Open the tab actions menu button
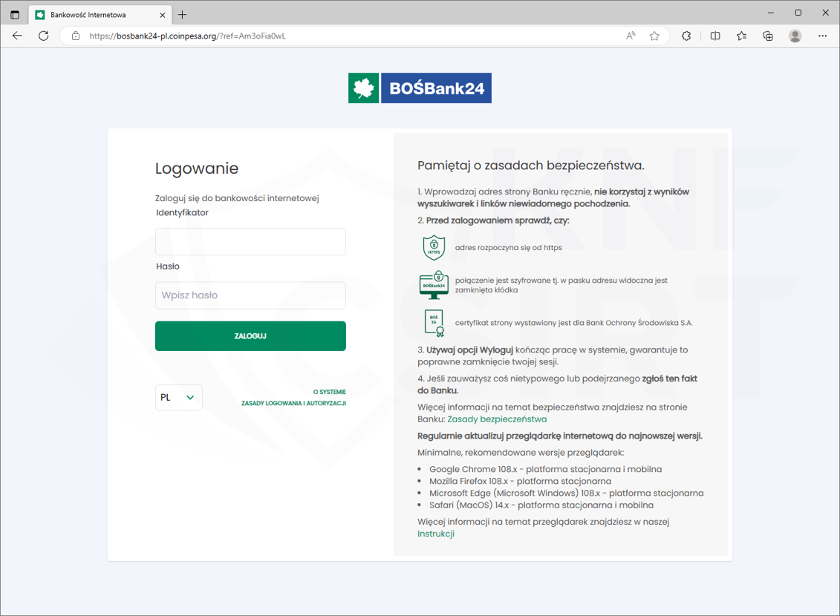Viewport: 840px width, 616px height. click(15, 14)
